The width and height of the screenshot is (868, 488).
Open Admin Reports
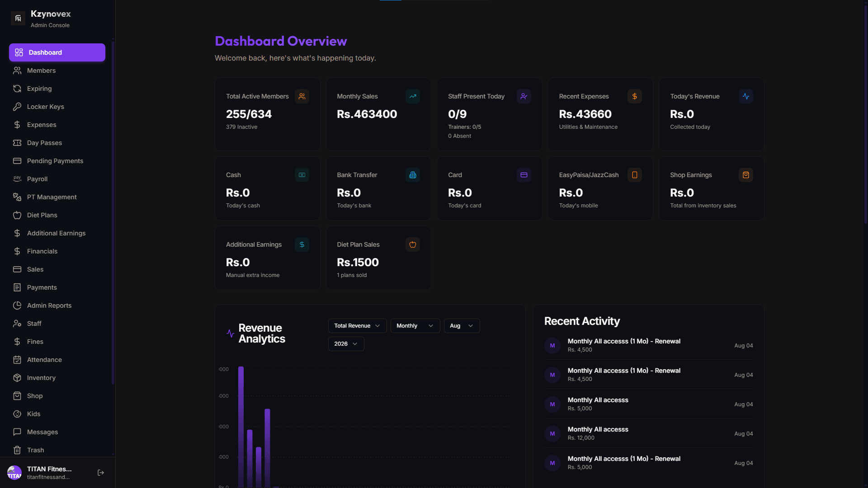(x=57, y=305)
